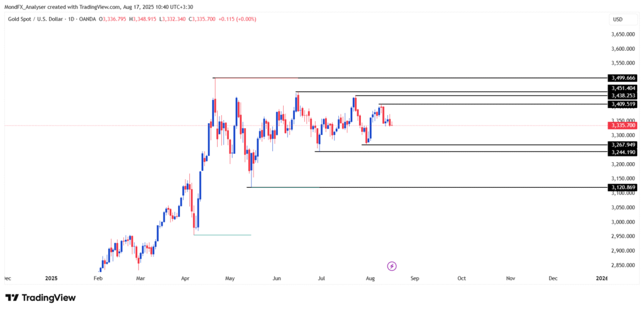Select the 3,499.666 price level label
The height and width of the screenshot is (311, 644).
[x=623, y=78]
